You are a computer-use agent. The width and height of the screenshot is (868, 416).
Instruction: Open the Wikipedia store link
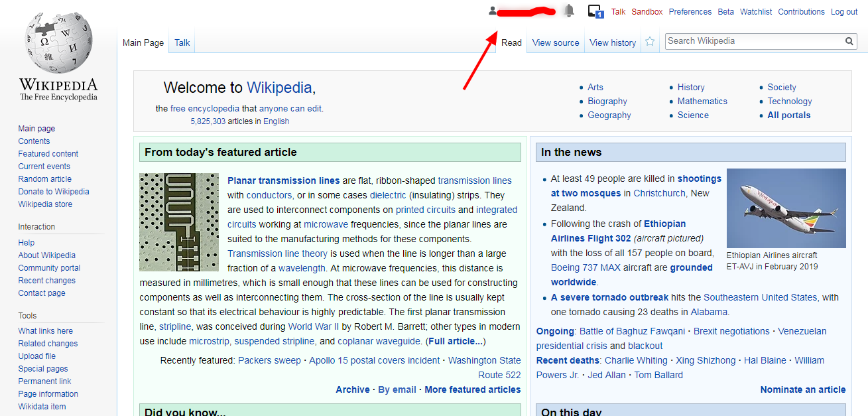46,204
